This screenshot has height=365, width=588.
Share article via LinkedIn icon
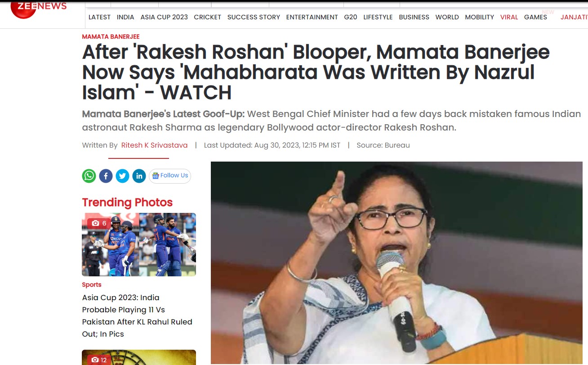(139, 176)
